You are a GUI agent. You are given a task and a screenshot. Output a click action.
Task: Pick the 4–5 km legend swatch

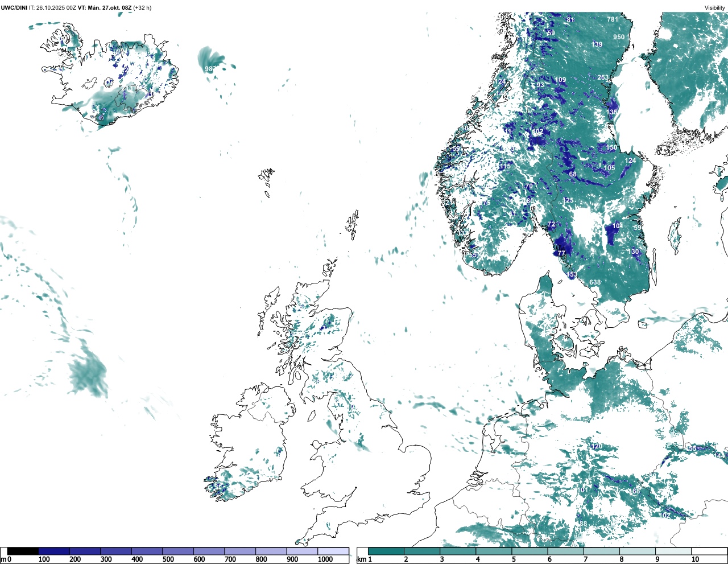point(494,551)
